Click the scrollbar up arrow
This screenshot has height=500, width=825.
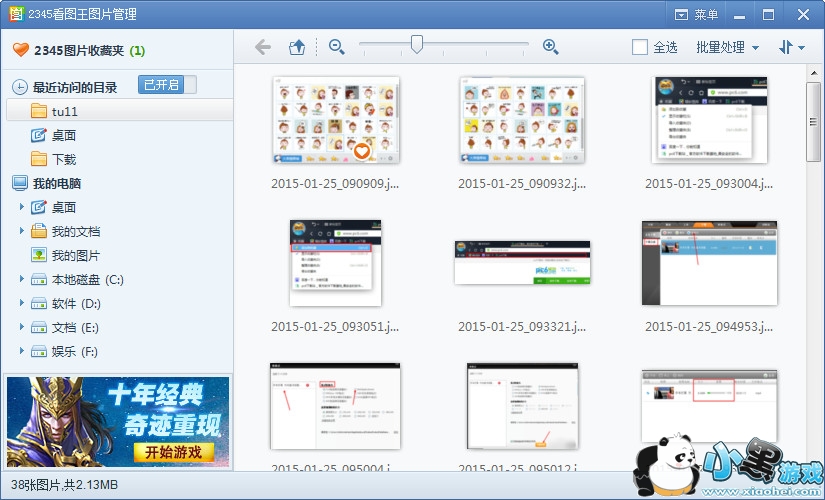point(813,74)
